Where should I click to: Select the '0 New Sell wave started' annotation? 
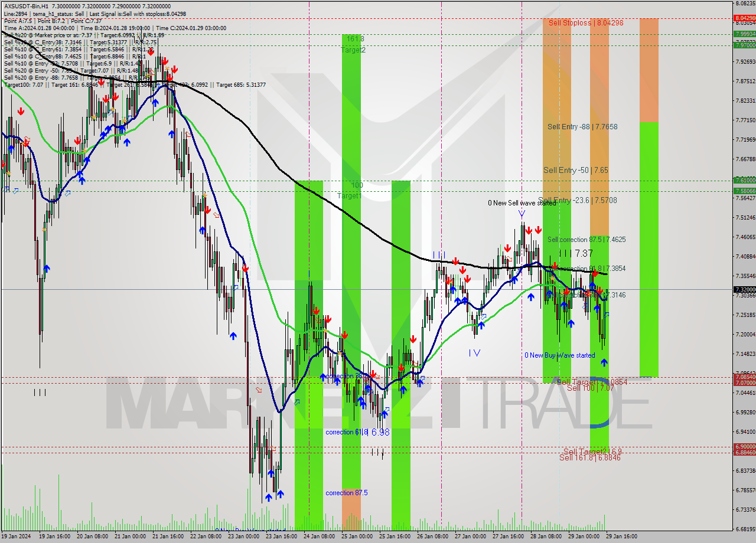(522, 203)
